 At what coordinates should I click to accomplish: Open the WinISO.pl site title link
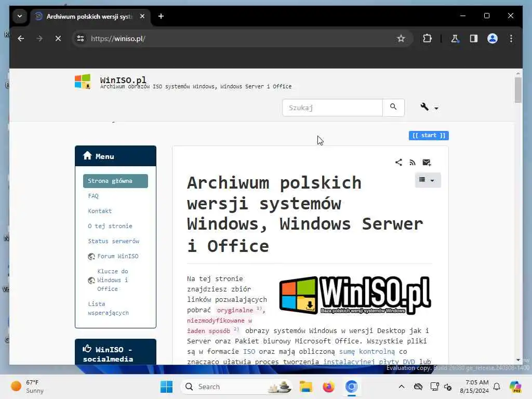click(x=123, y=80)
